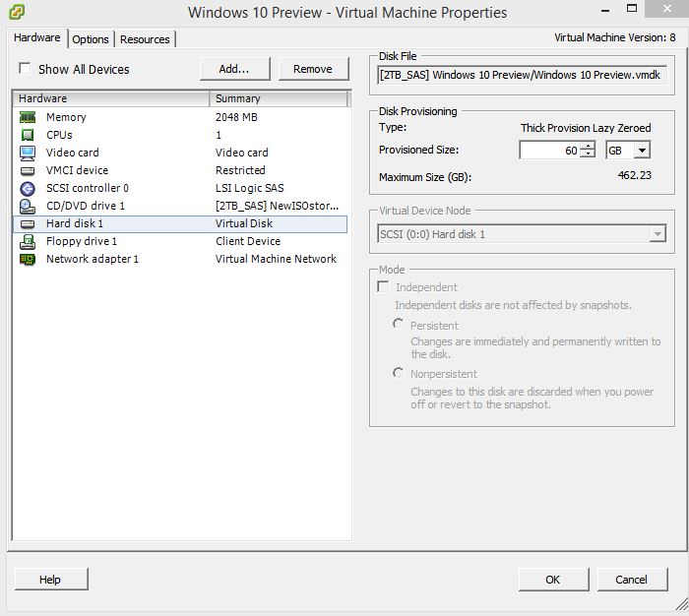
Task: Decrease provisioned size with down arrow
Action: coord(588,154)
